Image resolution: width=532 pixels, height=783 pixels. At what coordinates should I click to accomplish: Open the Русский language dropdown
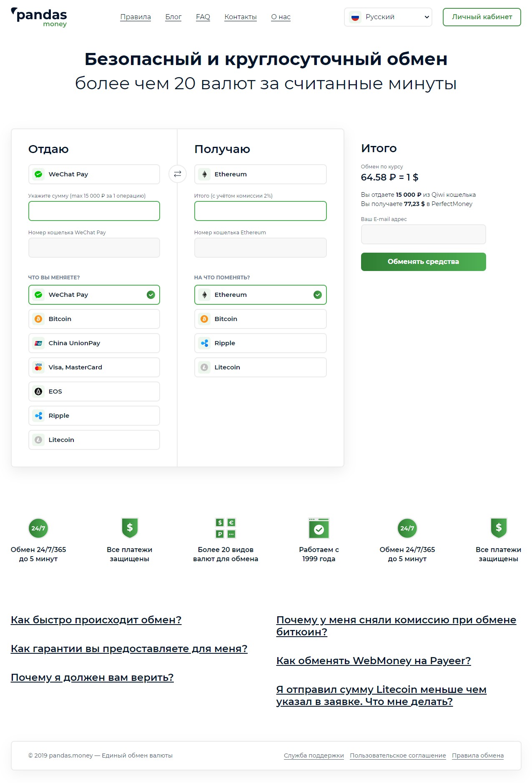coord(388,17)
